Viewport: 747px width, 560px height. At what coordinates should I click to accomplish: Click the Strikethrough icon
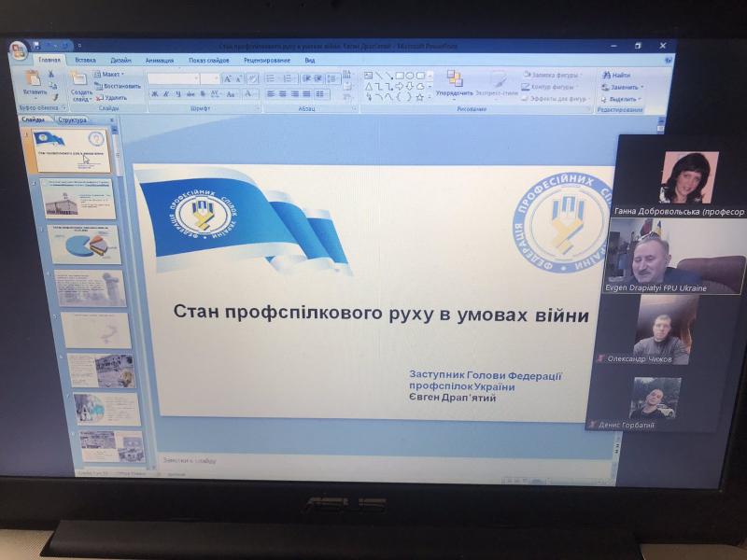tap(191, 94)
